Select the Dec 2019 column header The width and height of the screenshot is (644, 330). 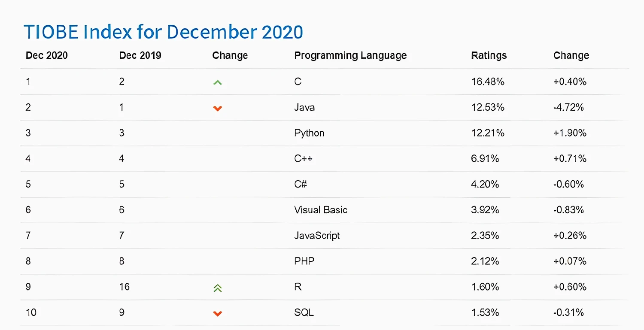tap(140, 55)
